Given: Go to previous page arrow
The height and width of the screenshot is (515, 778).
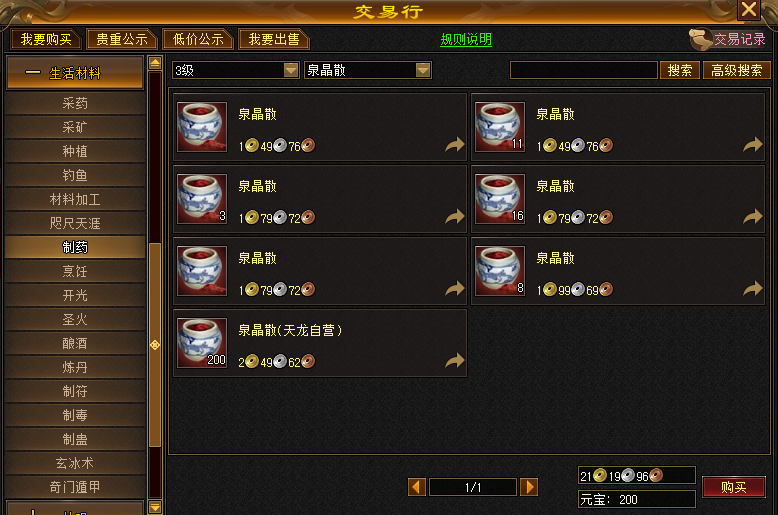Looking at the screenshot, I should pyautogui.click(x=417, y=487).
